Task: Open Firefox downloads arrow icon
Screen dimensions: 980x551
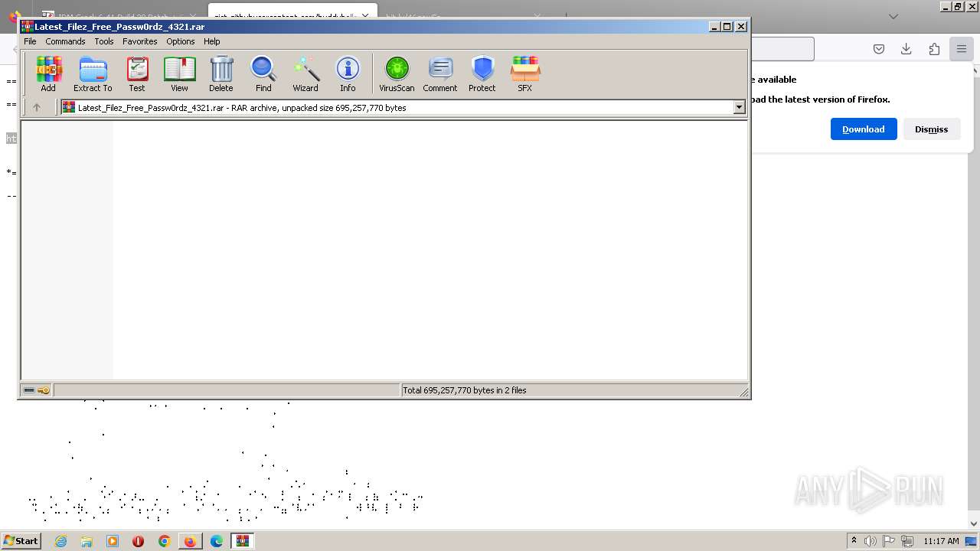Action: coord(906,49)
